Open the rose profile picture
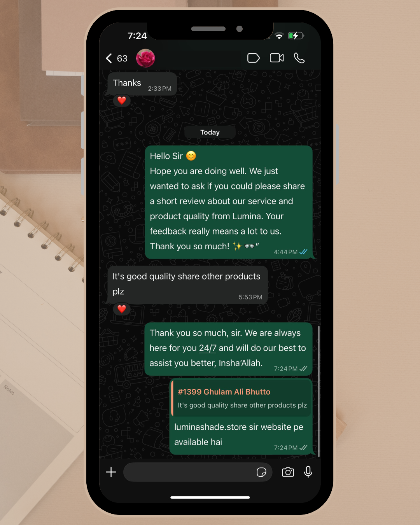 (145, 58)
